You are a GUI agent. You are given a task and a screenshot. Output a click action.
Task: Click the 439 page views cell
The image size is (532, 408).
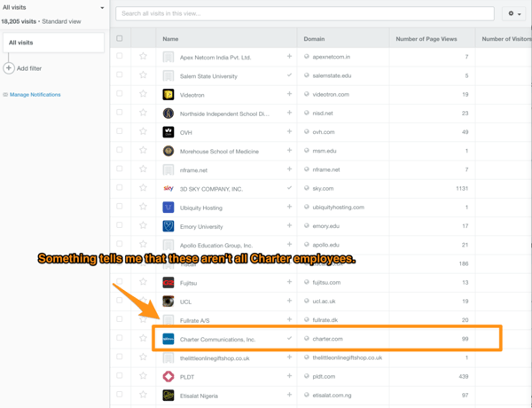[464, 376]
